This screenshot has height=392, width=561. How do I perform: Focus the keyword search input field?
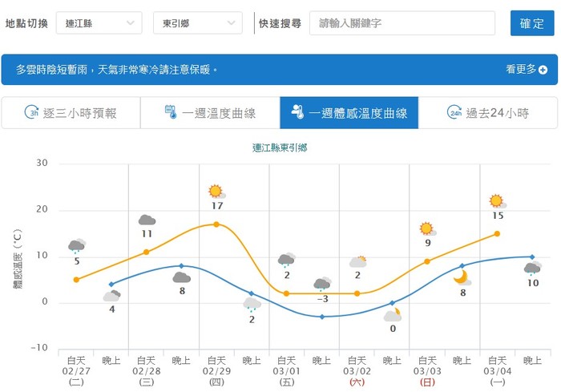[402, 23]
